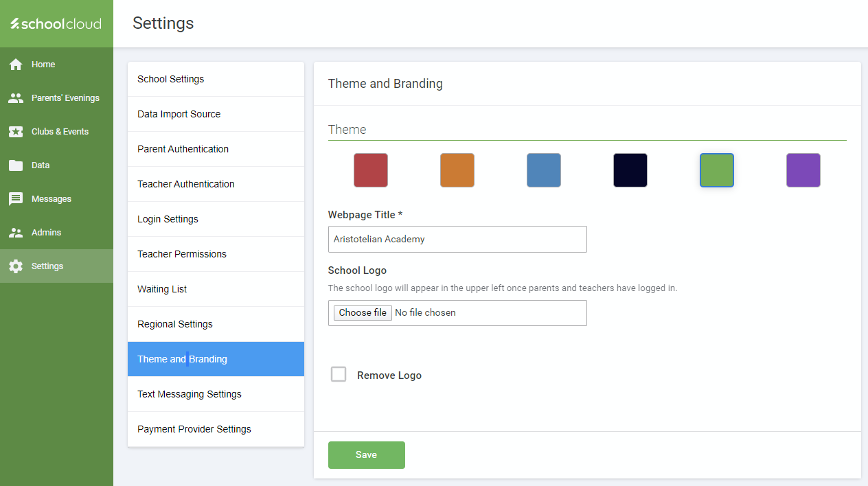Go to Parent Authentication settings

point(216,149)
